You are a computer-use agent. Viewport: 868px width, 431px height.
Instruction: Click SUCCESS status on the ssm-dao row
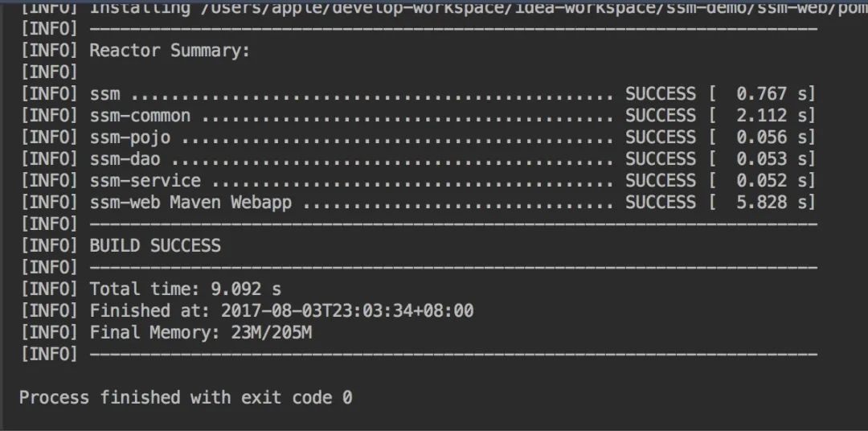coord(661,159)
